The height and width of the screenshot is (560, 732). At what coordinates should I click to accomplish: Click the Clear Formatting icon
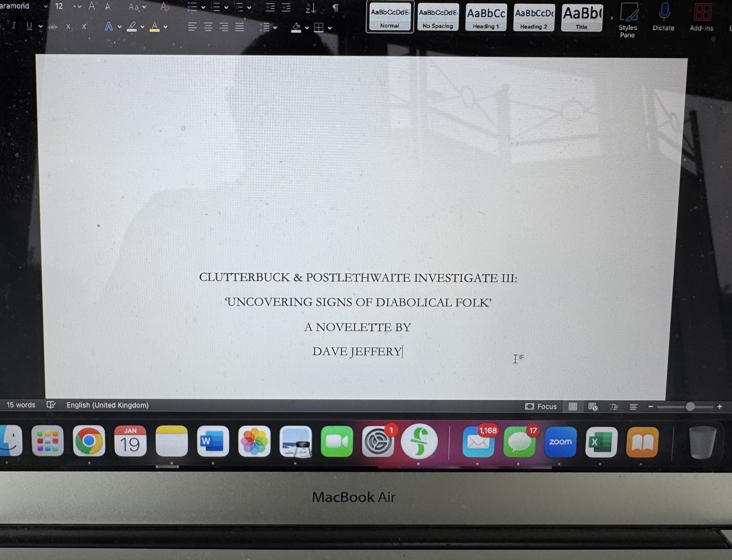[165, 7]
